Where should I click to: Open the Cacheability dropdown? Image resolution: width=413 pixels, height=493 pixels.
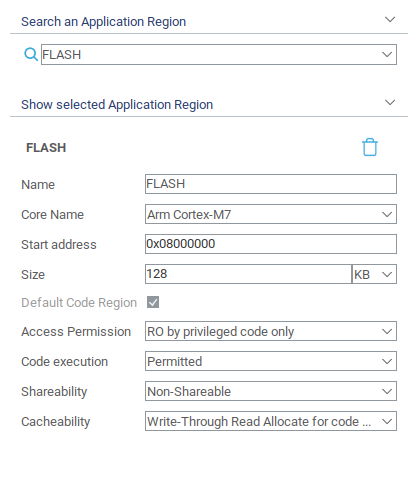(x=271, y=421)
